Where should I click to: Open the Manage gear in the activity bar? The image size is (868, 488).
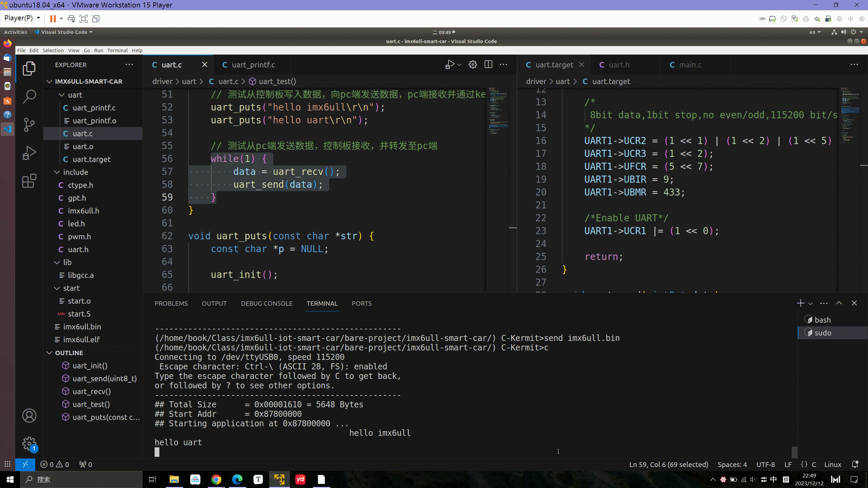tap(29, 444)
